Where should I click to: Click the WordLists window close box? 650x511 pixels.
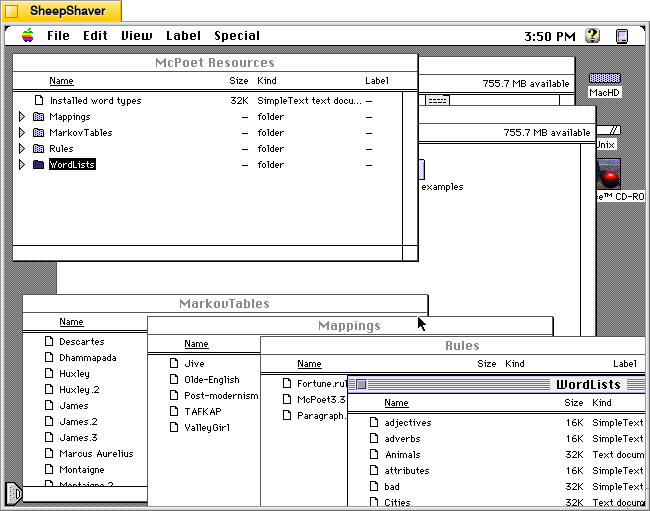(x=361, y=385)
